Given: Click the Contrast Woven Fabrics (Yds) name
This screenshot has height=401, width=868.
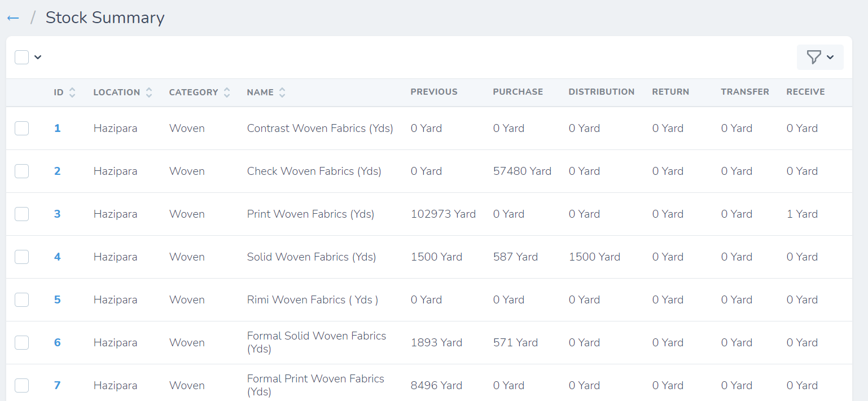Looking at the screenshot, I should click(x=320, y=128).
